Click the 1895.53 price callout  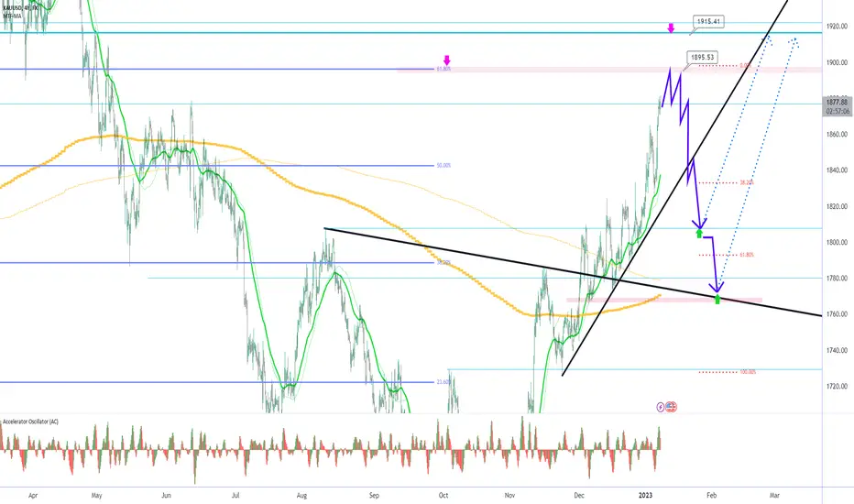pyautogui.click(x=703, y=57)
